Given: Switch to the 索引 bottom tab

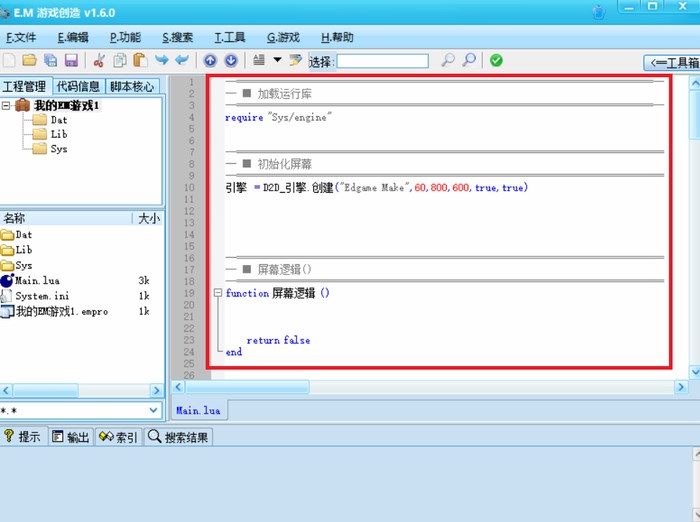Looking at the screenshot, I should coord(118,437).
